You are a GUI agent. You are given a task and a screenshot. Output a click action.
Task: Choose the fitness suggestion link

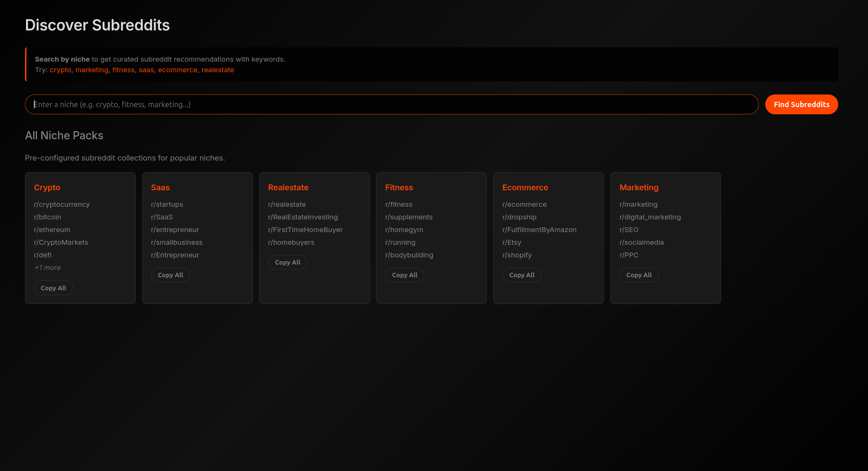tap(123, 70)
